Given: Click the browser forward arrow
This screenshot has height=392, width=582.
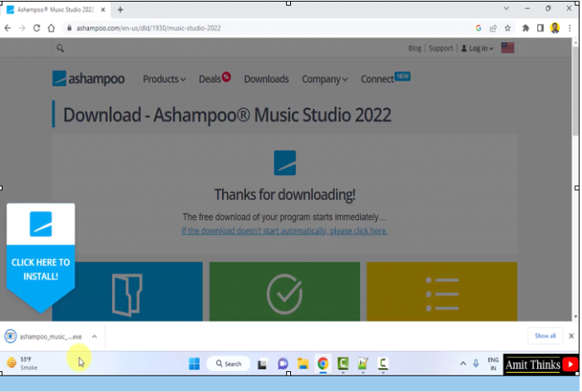Looking at the screenshot, I should pyautogui.click(x=22, y=28).
